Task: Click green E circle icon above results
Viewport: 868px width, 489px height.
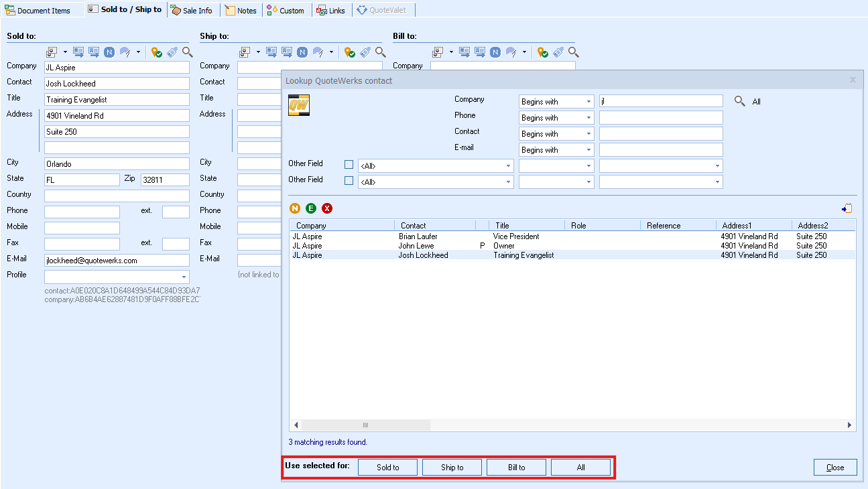Action: point(311,208)
